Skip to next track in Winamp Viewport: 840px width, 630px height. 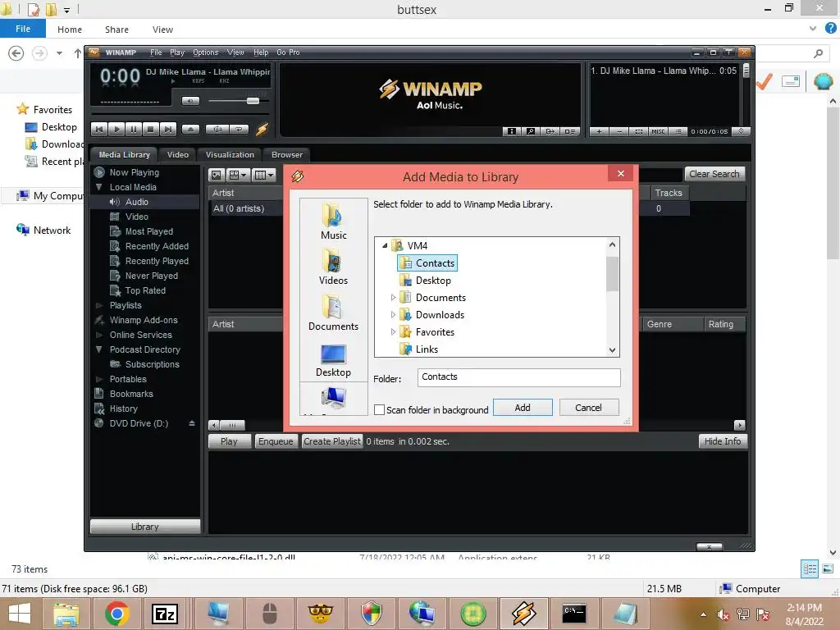pos(167,129)
